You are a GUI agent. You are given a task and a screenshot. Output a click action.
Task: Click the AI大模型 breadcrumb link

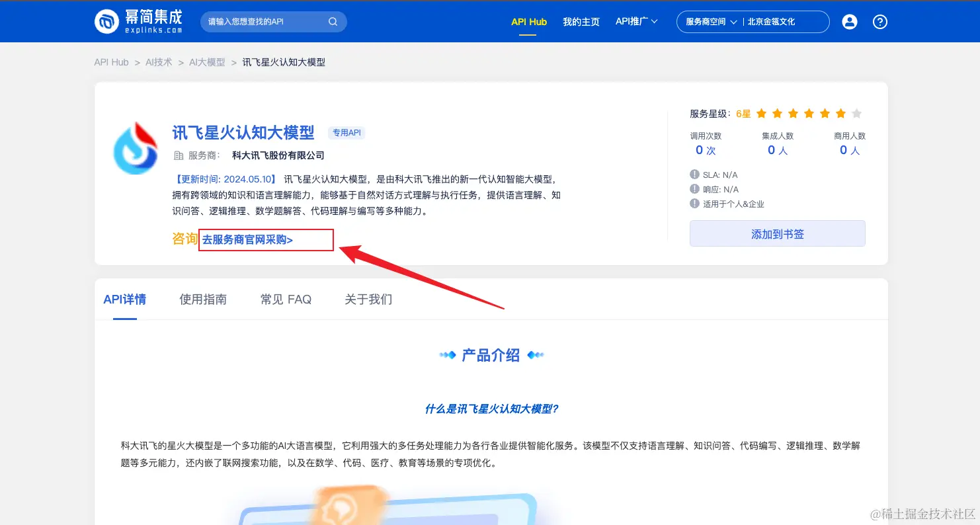[207, 62]
